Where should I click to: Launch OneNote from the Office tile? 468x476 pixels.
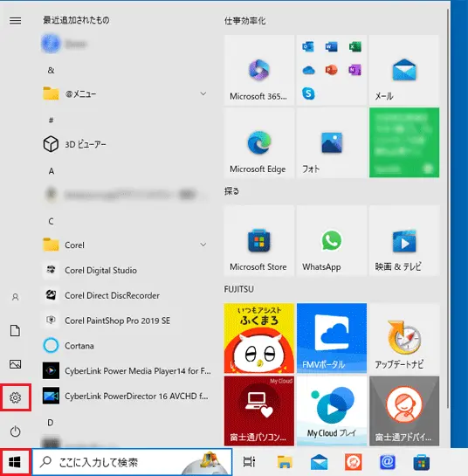pyautogui.click(x=354, y=70)
